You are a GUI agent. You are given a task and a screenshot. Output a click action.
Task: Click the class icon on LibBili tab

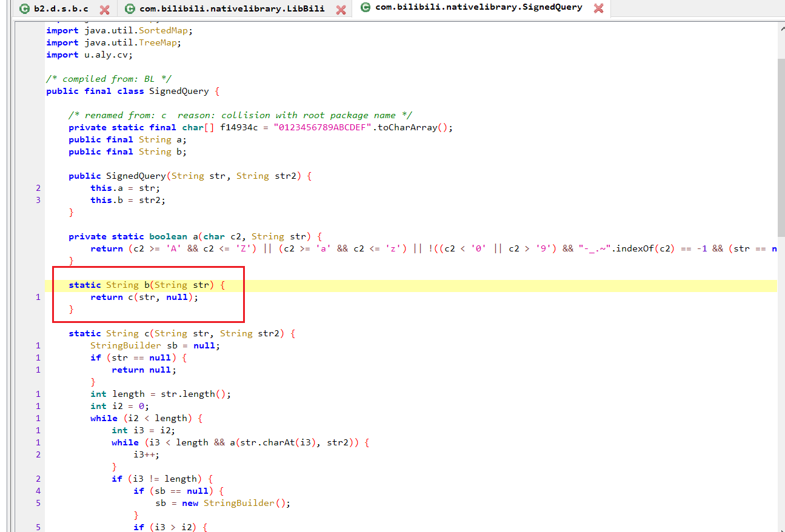pos(130,9)
